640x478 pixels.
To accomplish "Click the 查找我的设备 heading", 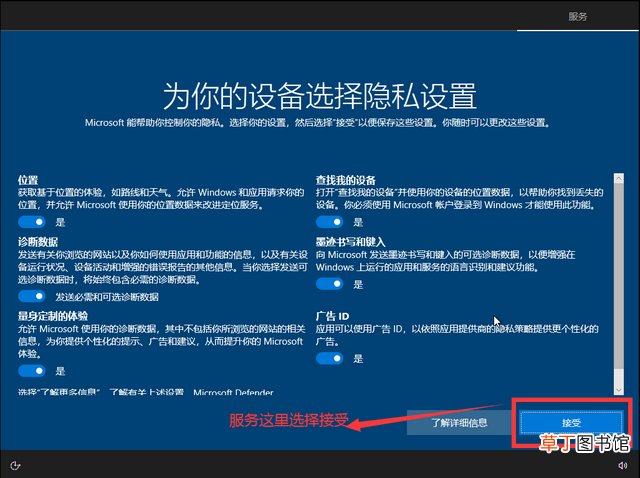I will [x=346, y=180].
